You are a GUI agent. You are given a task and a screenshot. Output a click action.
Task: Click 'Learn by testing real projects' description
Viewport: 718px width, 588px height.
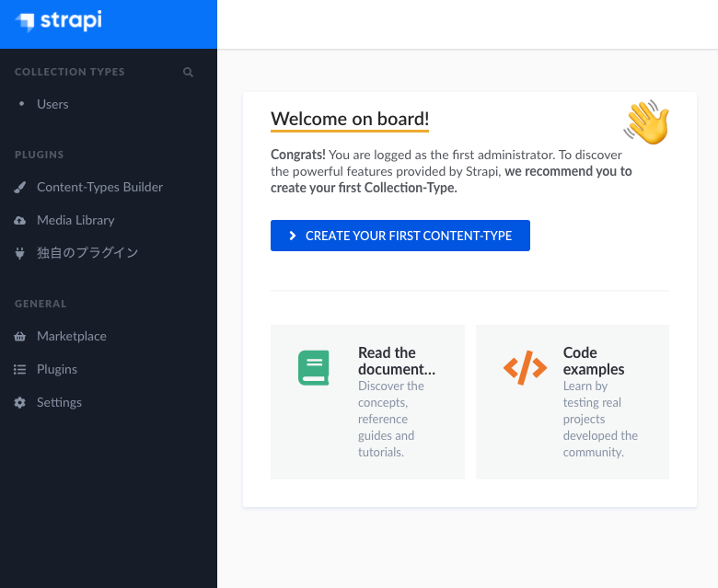tap(600, 420)
